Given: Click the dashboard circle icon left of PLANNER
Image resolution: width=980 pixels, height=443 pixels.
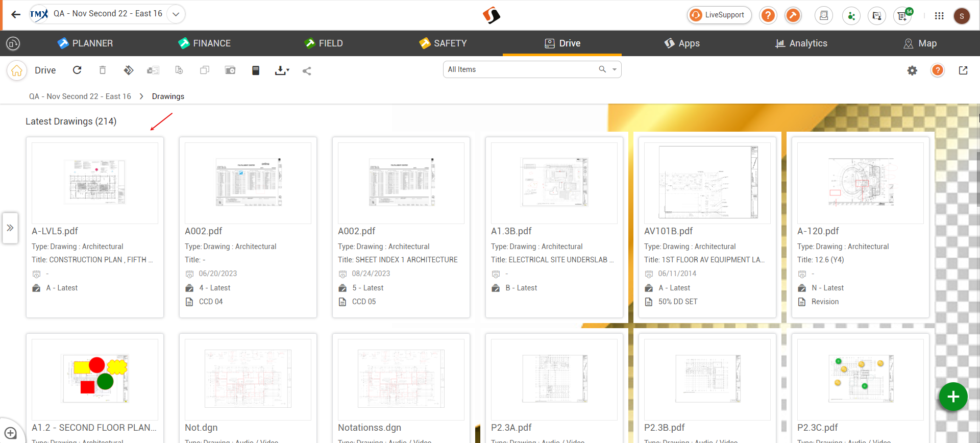Looking at the screenshot, I should pos(13,43).
